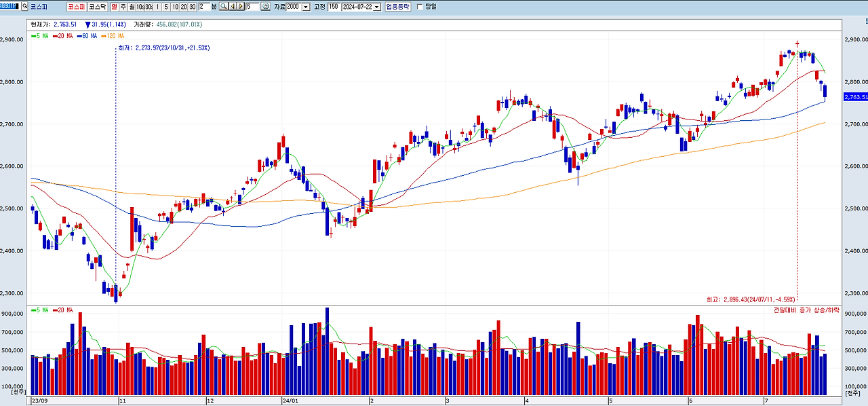Click the ▼31.95(1.14%) change value
868x406 pixels.
point(106,24)
